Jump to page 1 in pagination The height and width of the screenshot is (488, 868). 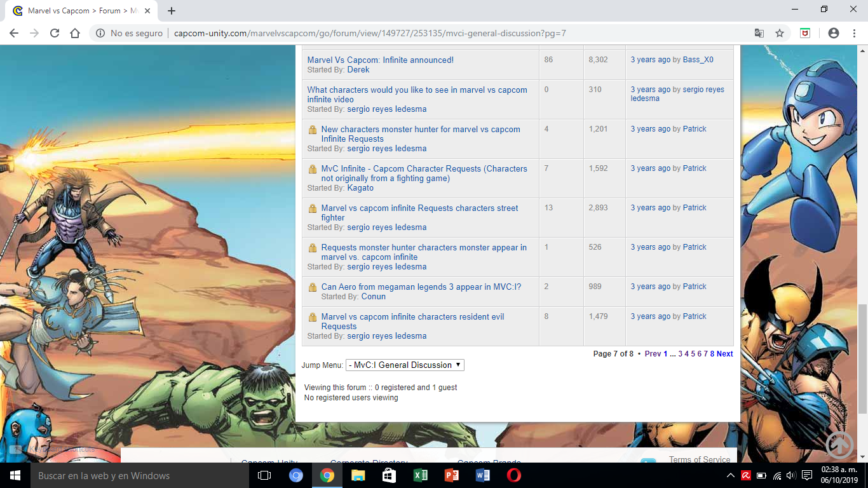coord(665,354)
